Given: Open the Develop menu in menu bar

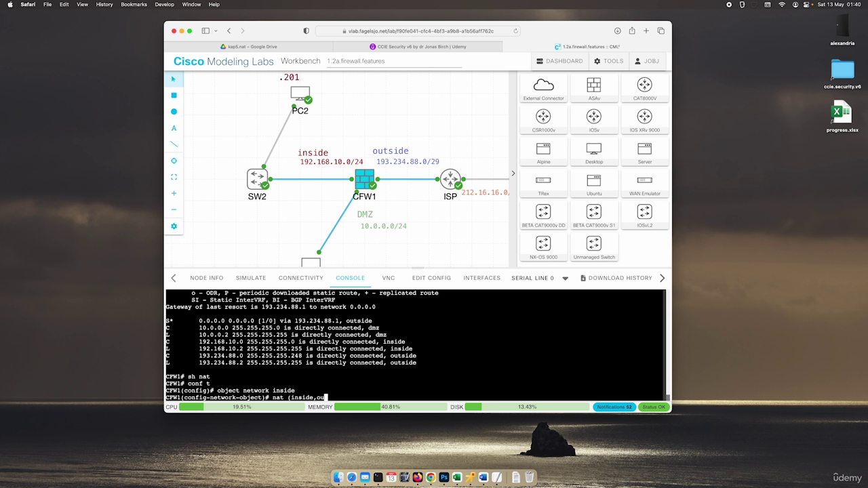Looking at the screenshot, I should tap(164, 4).
